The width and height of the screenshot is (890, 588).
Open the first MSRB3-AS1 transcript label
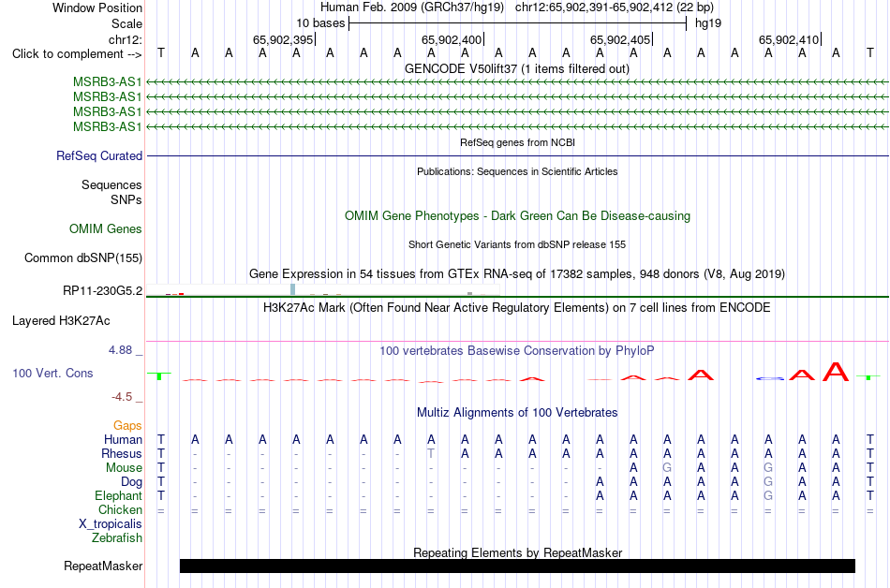[x=108, y=82]
